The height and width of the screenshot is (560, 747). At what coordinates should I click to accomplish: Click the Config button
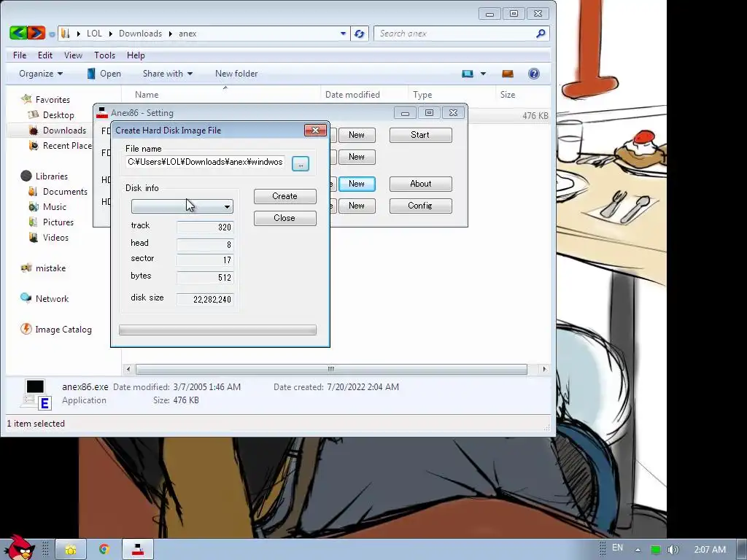421,206
